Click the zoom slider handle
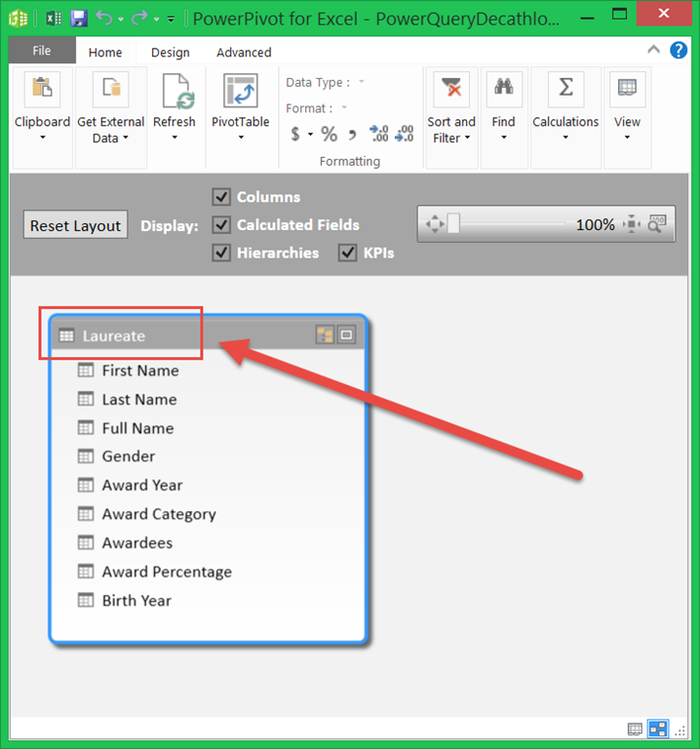Screen dimensions: 700x749 [x=453, y=224]
